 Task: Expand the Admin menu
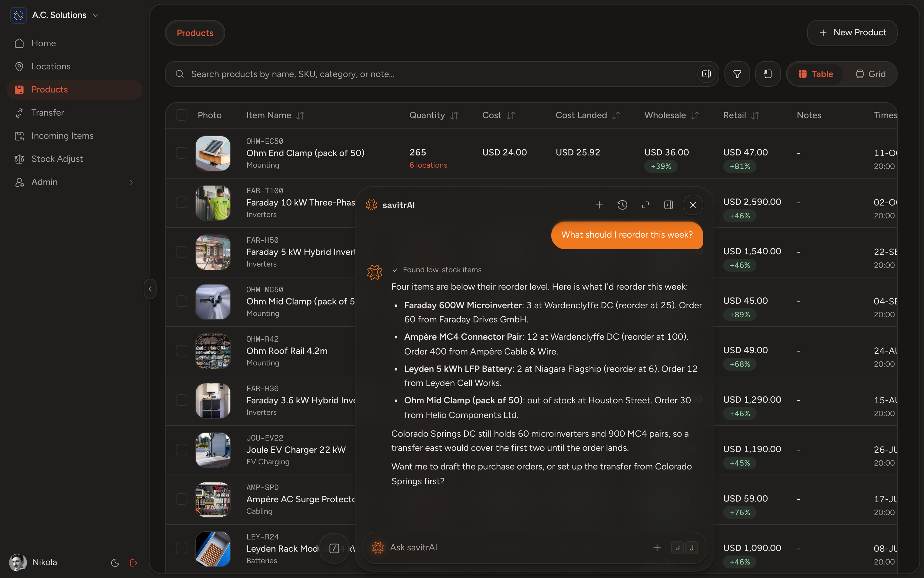coord(74,182)
